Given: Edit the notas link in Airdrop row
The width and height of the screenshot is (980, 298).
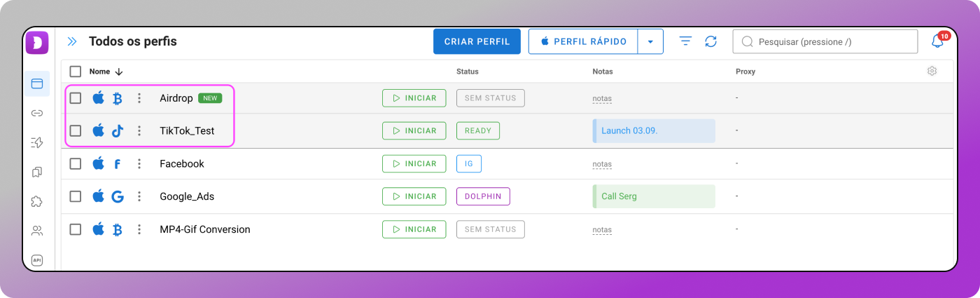Looking at the screenshot, I should 602,99.
